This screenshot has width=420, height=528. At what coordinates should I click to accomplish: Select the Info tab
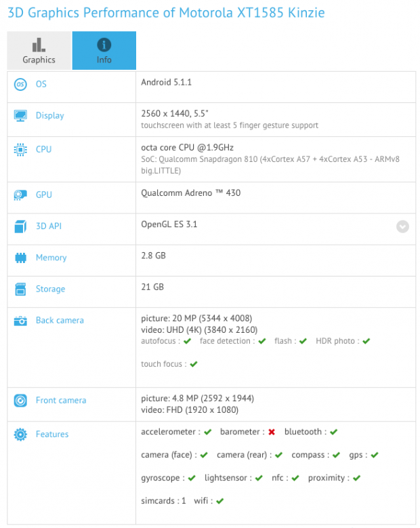tap(104, 51)
